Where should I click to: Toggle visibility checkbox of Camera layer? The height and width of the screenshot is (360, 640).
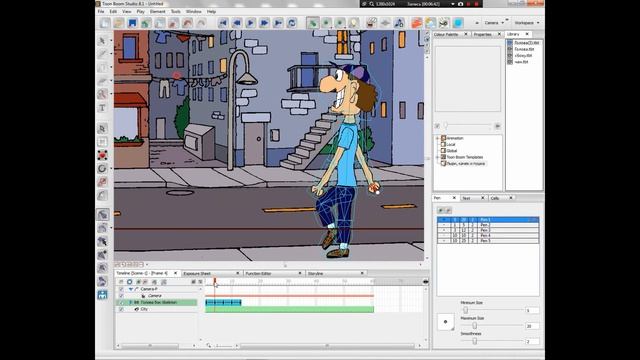pos(121,296)
